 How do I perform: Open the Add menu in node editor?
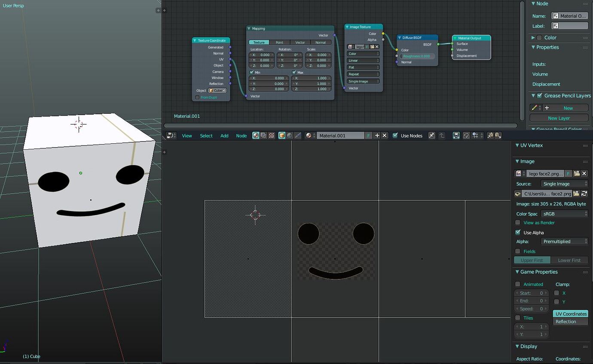click(x=224, y=136)
